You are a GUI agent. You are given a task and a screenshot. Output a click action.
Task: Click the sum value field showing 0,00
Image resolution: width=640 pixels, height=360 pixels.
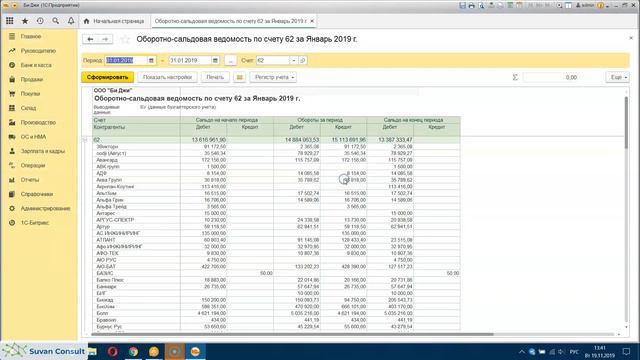(x=551, y=77)
